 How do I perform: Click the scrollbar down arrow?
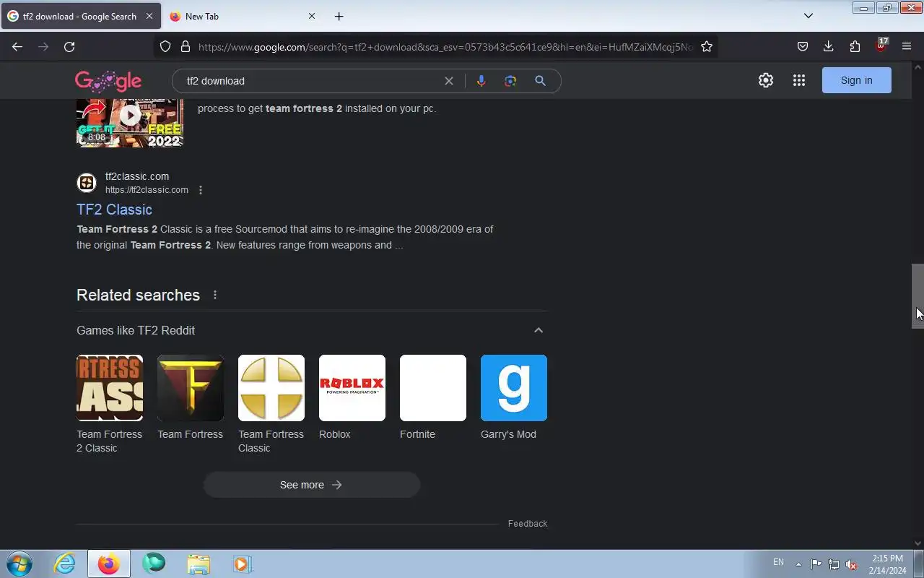pos(918,543)
